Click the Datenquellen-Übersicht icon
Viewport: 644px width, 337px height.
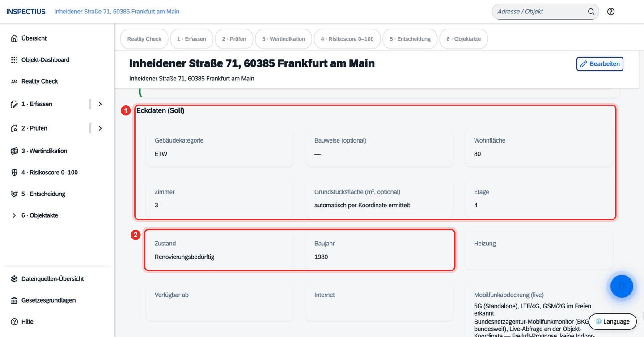point(14,279)
